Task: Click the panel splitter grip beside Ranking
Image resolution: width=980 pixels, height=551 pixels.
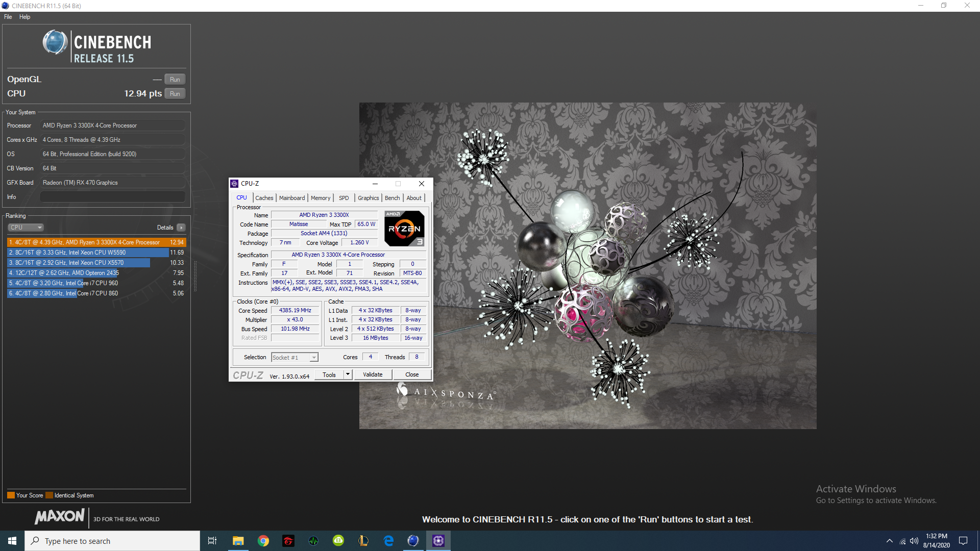Action: [x=195, y=276]
